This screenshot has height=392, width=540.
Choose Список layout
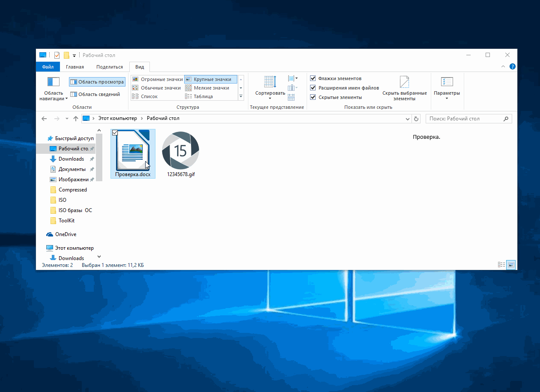(x=145, y=96)
